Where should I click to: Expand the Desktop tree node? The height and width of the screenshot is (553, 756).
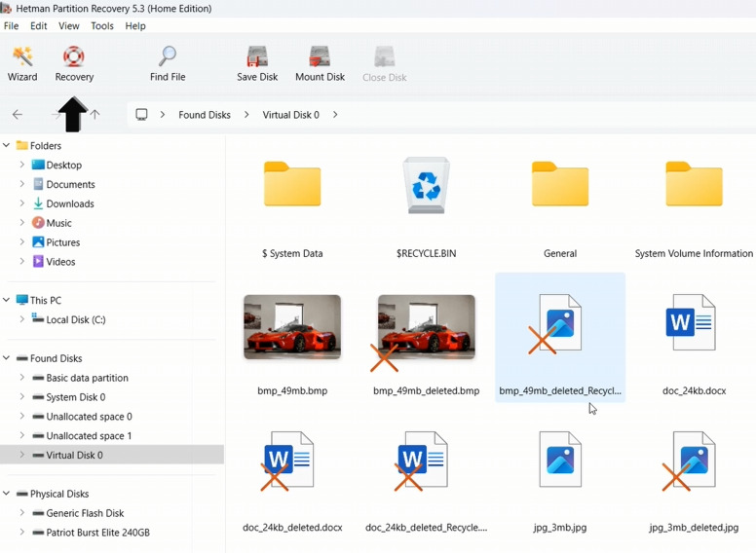point(21,165)
